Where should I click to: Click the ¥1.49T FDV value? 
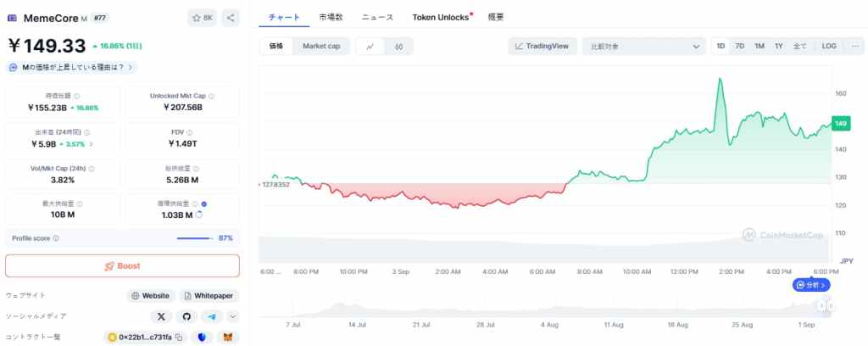coord(183,144)
